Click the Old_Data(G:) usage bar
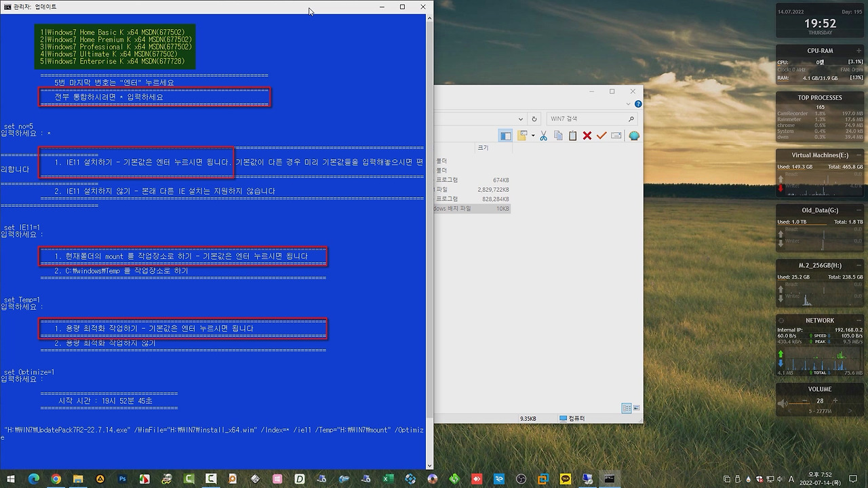Viewport: 868px width, 488px height. pyautogui.click(x=820, y=225)
